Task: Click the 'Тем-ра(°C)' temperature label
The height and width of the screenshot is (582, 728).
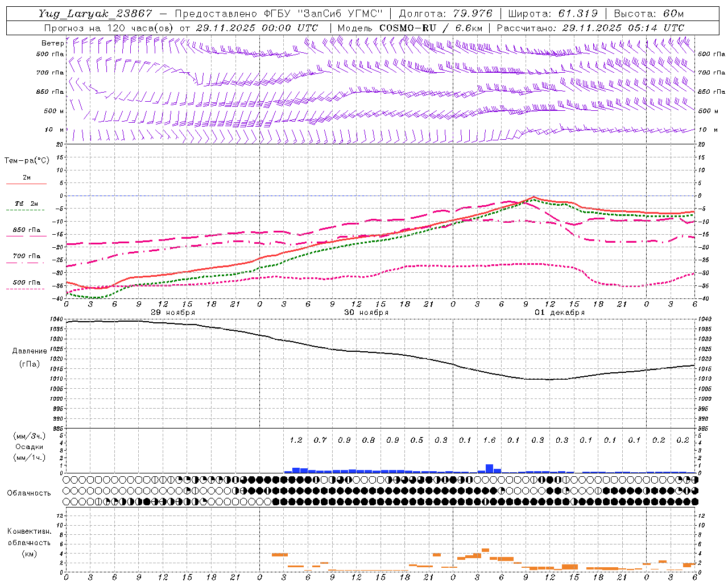Action: (x=27, y=161)
